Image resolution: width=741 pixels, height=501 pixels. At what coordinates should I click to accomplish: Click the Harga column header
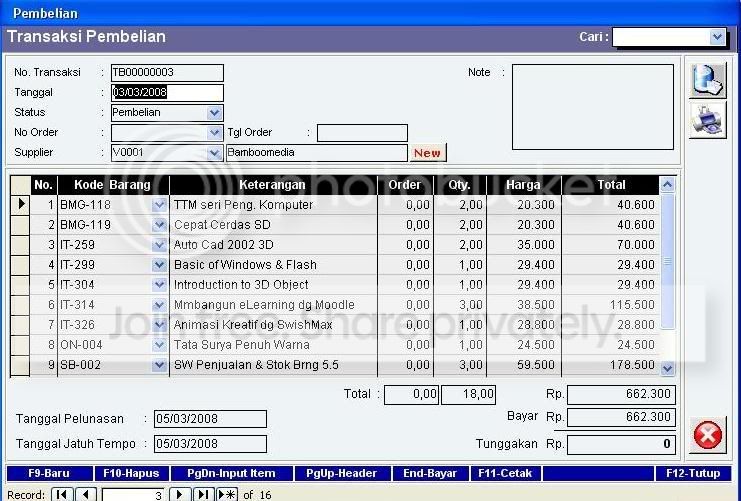tap(523, 185)
